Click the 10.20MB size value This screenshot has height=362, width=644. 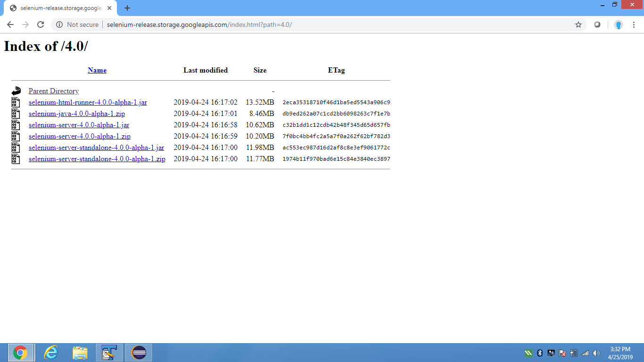tap(260, 136)
